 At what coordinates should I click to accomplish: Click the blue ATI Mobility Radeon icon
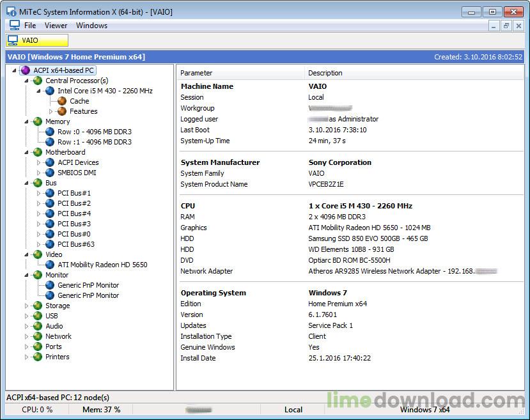click(50, 265)
